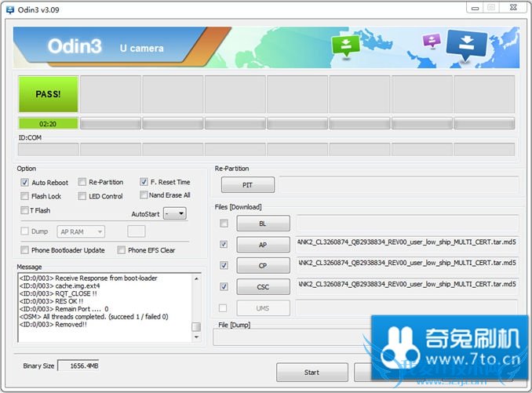Uncheck the CP file checkbox
Screen dimensions: 532x393
[224, 265]
